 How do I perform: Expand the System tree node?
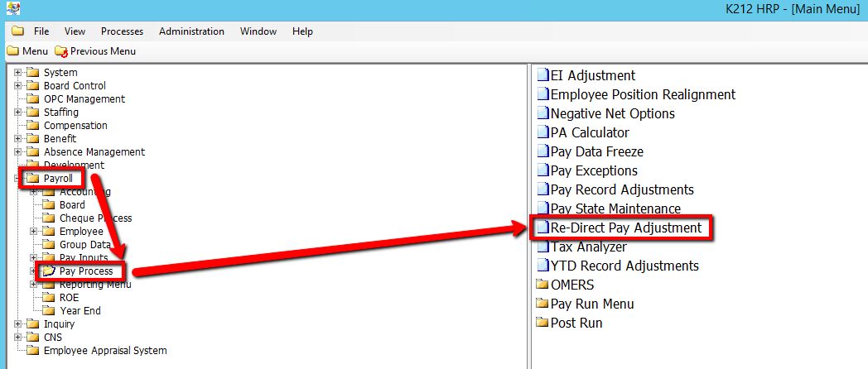[x=18, y=73]
